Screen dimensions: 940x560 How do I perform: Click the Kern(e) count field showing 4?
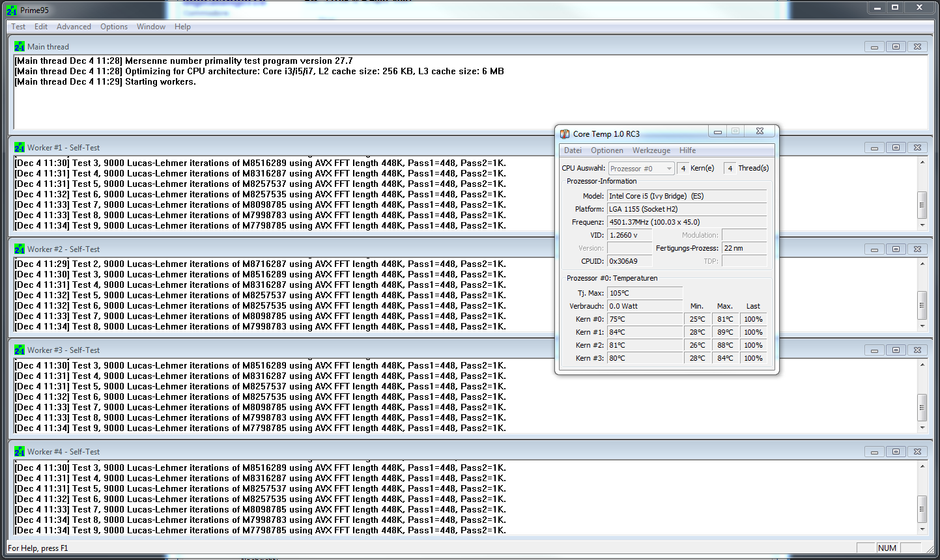pyautogui.click(x=683, y=169)
